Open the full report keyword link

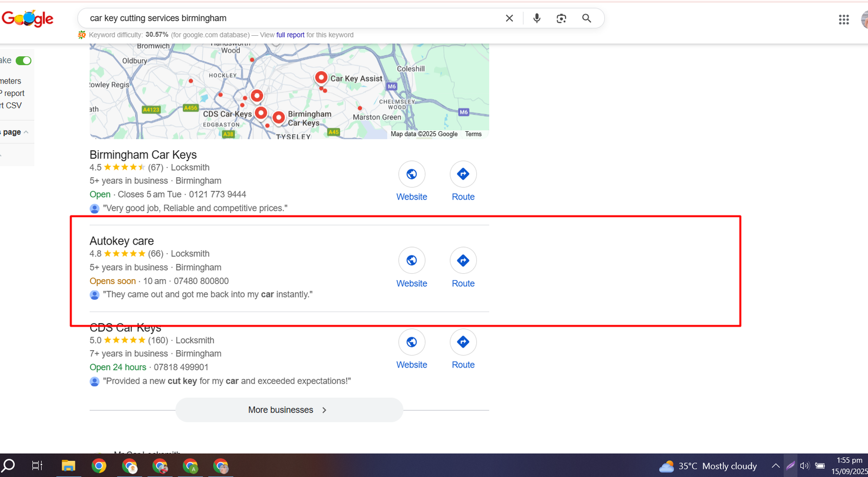pos(290,35)
